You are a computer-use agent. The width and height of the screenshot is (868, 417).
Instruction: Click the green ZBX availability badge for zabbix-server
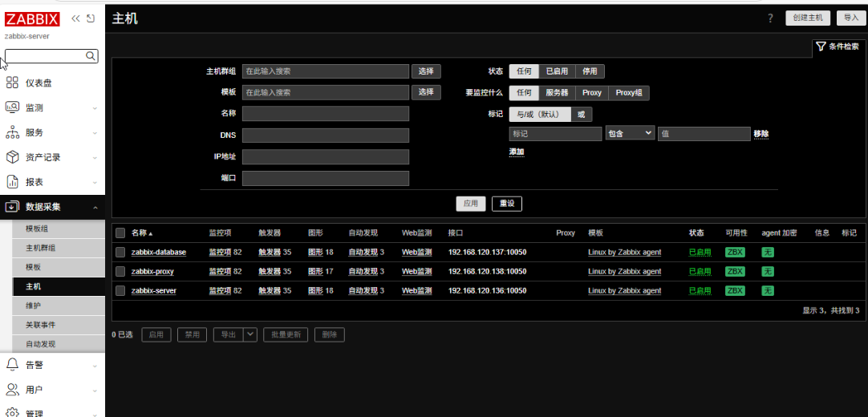pyautogui.click(x=734, y=291)
